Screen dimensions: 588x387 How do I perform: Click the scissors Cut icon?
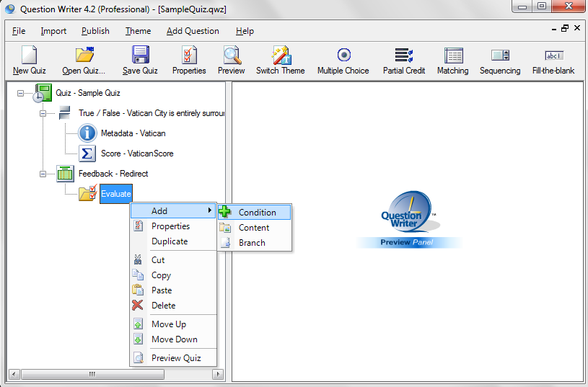[138, 259]
